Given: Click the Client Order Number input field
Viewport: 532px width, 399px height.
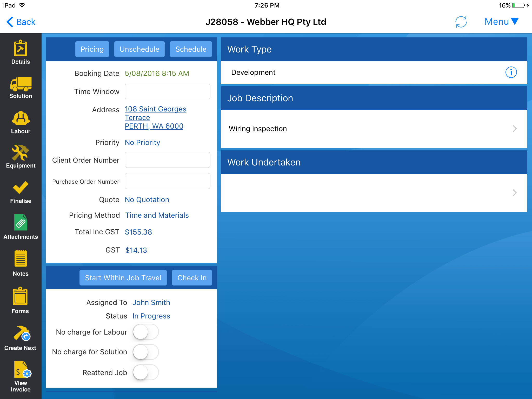Looking at the screenshot, I should (x=168, y=159).
